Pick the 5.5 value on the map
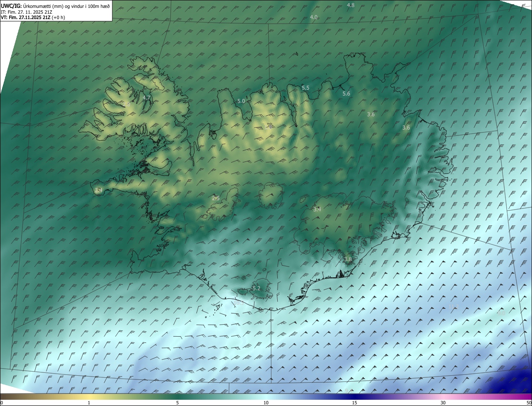532x406 pixels. click(x=305, y=88)
